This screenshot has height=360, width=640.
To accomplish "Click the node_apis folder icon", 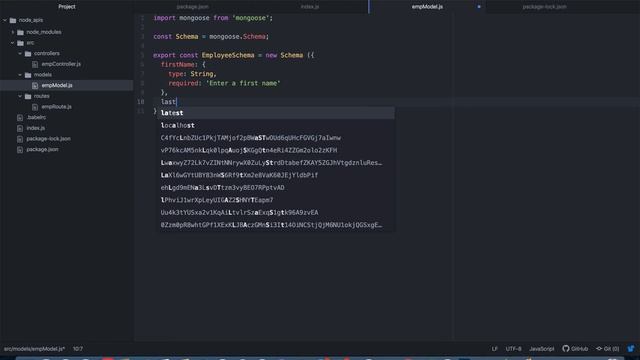I will (13, 20).
